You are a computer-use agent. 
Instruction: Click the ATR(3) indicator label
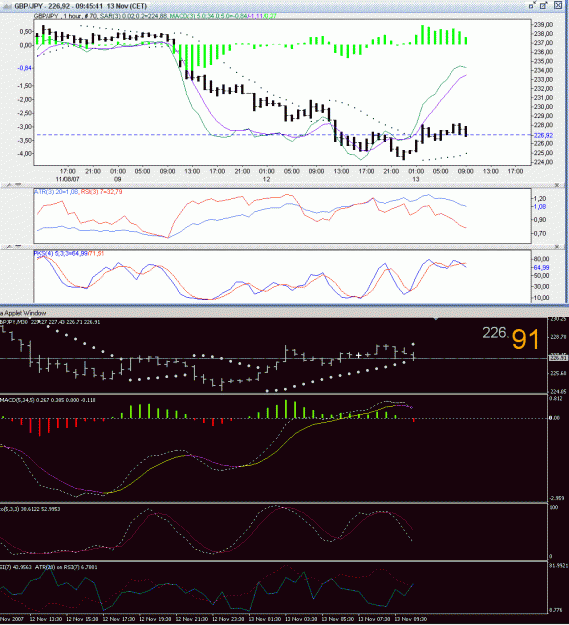click(x=56, y=192)
